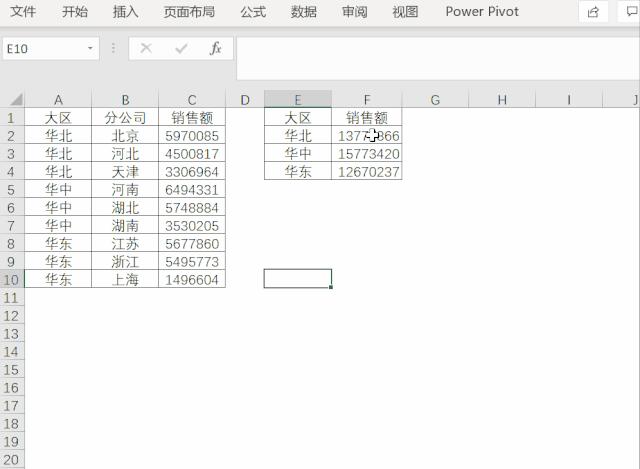Click cell F3 with 15773420
This screenshot has width=640, height=469.
pos(367,153)
